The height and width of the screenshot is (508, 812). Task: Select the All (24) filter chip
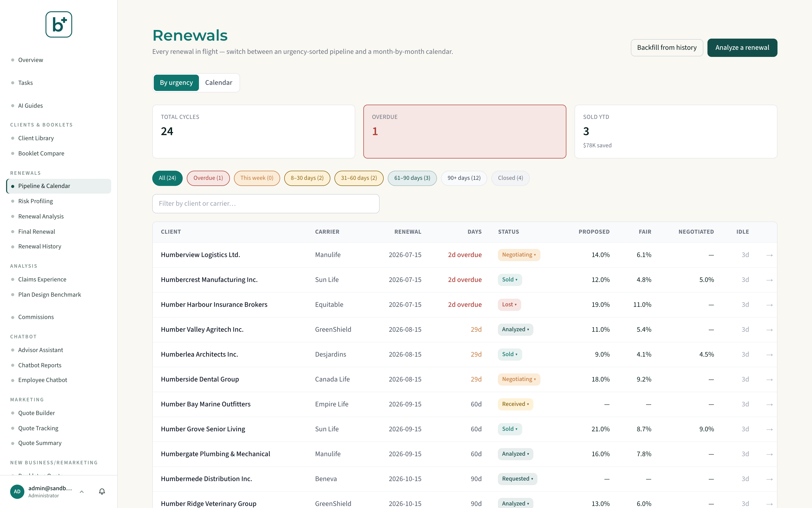click(x=167, y=178)
